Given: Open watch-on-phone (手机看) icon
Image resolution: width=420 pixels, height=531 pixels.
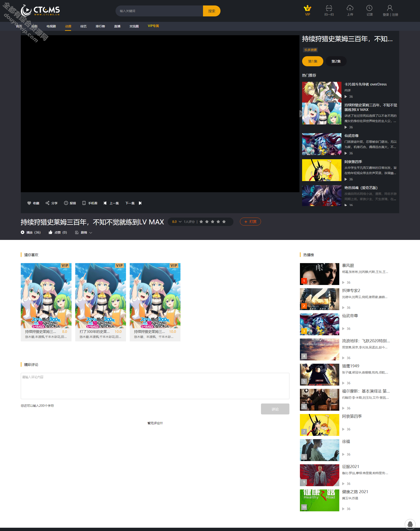Looking at the screenshot, I should [x=84, y=203].
